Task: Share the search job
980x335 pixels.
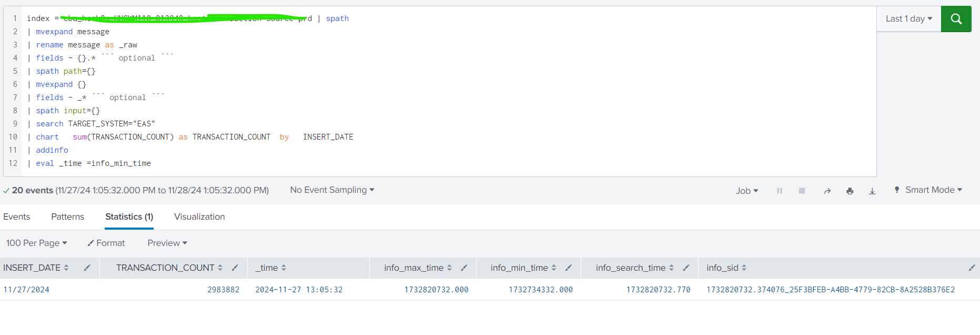Action: 827,191
